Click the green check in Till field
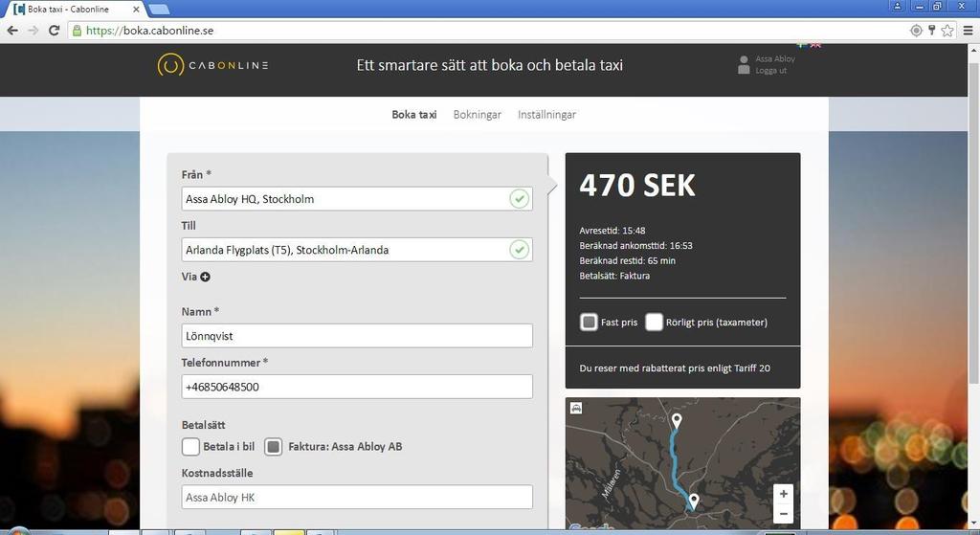The image size is (980, 535). [519, 250]
